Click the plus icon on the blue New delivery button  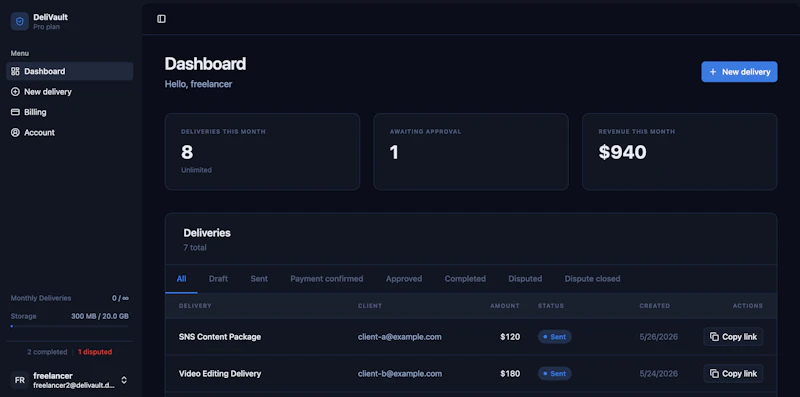tap(713, 72)
